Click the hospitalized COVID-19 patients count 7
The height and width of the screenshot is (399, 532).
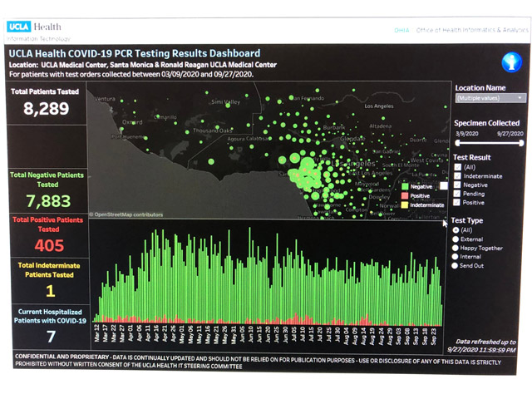coord(51,337)
